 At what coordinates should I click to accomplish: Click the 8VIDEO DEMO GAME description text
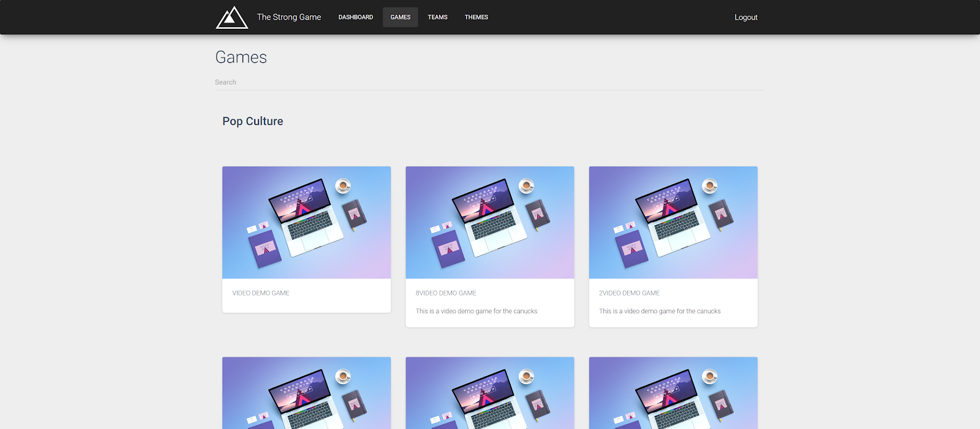(476, 311)
